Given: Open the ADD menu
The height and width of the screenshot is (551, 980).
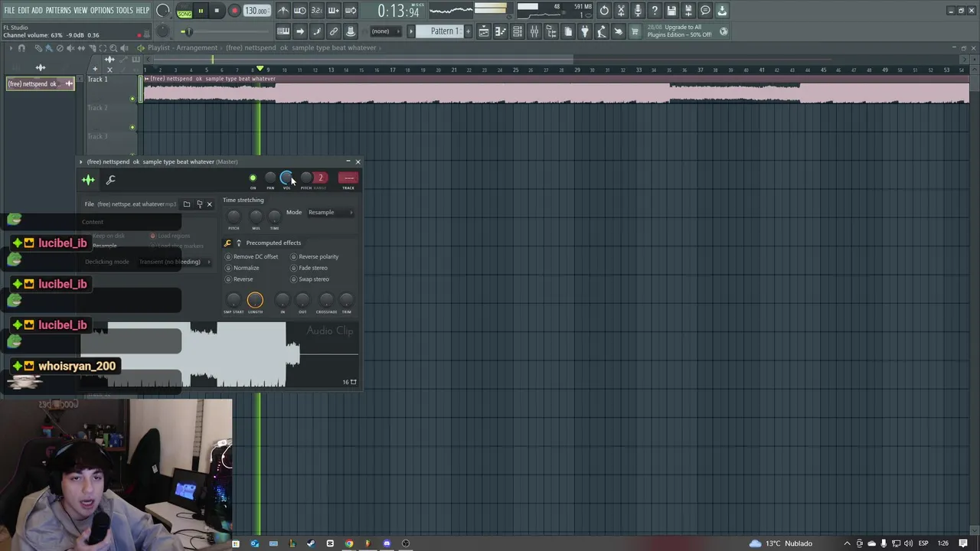Looking at the screenshot, I should coord(37,11).
